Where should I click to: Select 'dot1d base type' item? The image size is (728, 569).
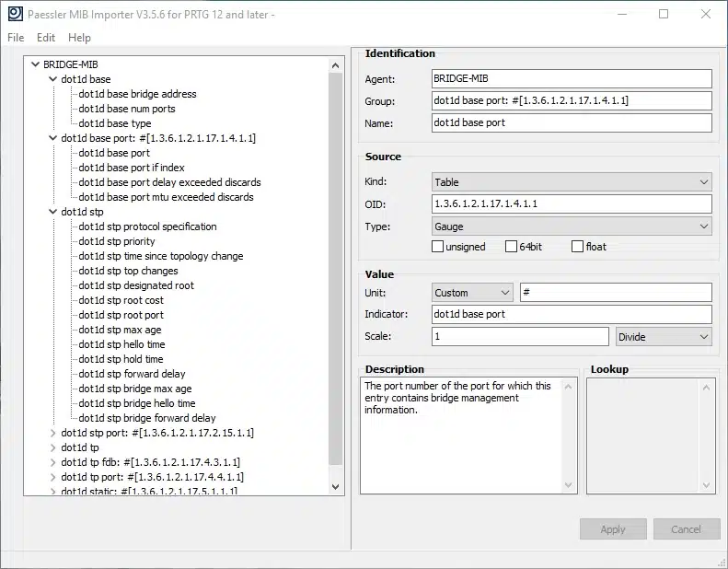(115, 123)
